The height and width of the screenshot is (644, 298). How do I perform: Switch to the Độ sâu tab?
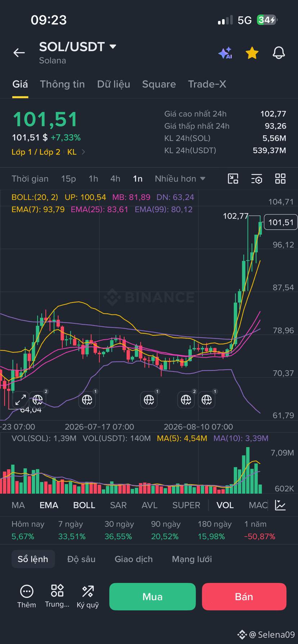pos(81,559)
